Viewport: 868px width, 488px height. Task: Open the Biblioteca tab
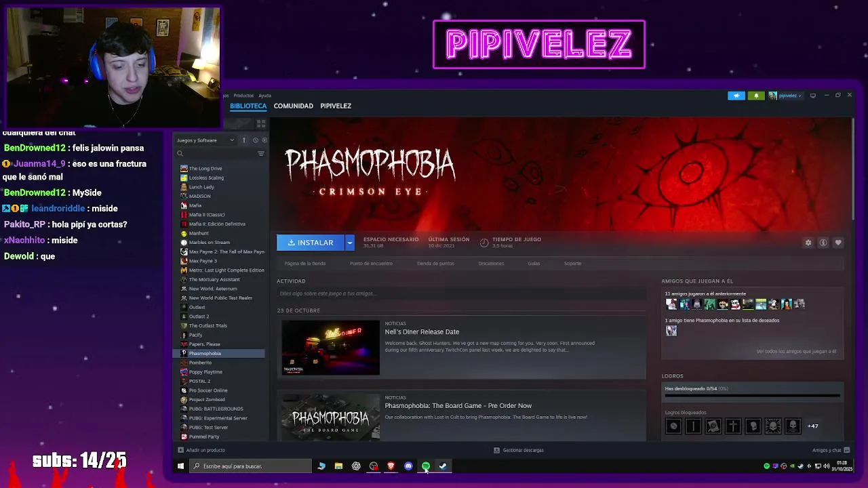pos(248,106)
